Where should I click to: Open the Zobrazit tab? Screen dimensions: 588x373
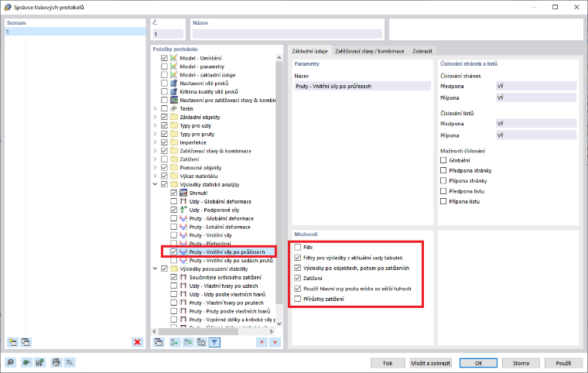pyautogui.click(x=422, y=51)
